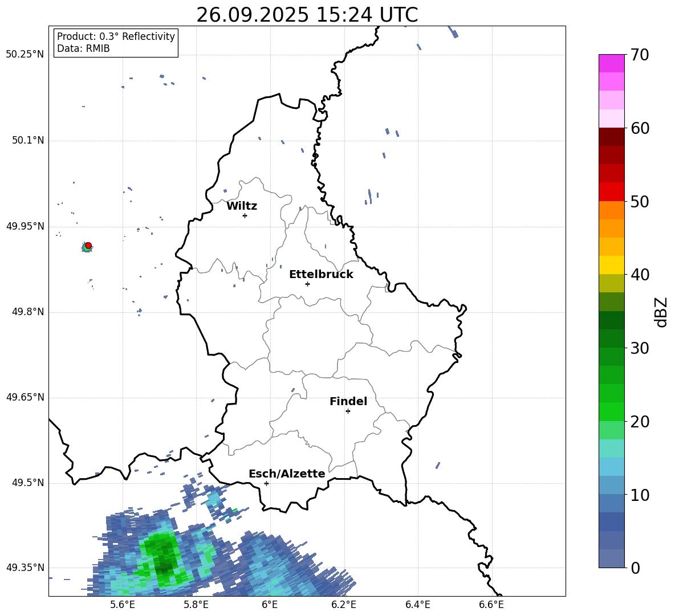675x616 pixels.
Task: Click the 6.2°E longitude label
Action: point(344,605)
